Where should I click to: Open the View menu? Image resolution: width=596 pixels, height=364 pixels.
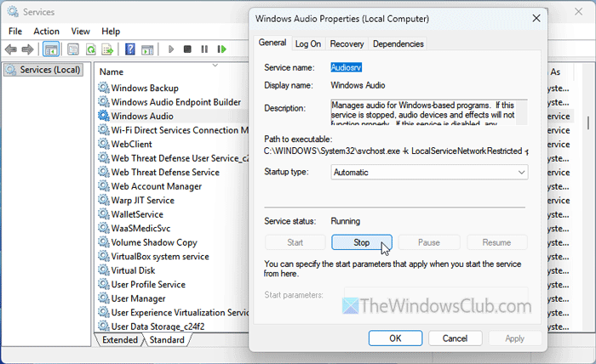(81, 31)
